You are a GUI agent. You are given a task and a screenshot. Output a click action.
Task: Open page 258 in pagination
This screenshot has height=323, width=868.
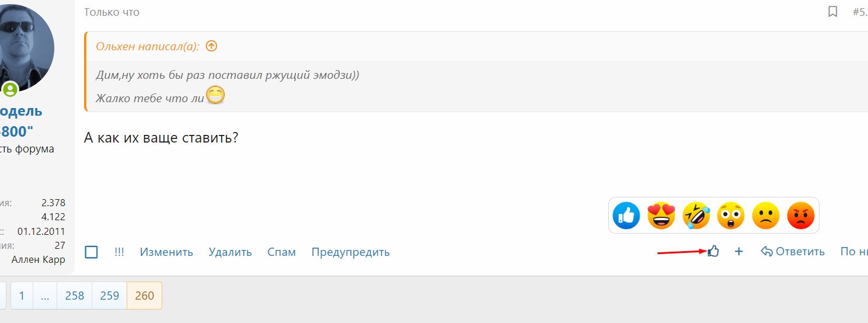(75, 296)
